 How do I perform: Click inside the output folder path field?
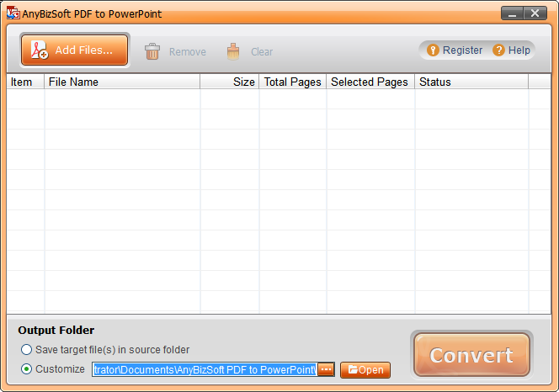click(204, 370)
